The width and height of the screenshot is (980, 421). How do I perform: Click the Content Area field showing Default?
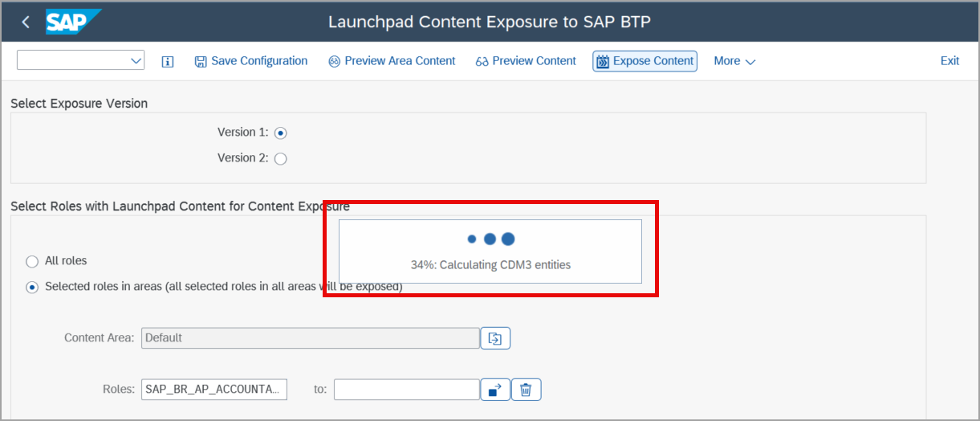311,338
